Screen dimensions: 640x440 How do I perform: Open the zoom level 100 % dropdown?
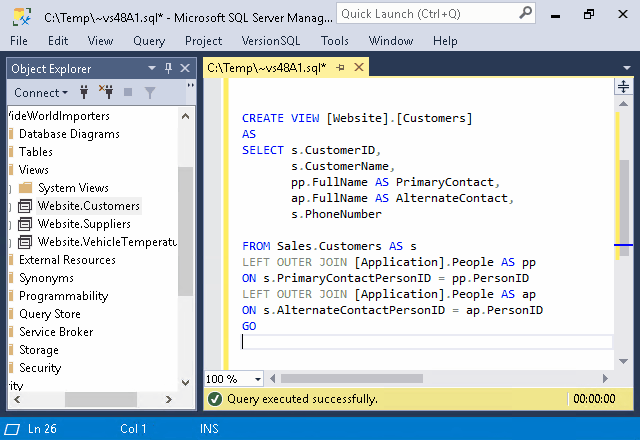point(257,379)
